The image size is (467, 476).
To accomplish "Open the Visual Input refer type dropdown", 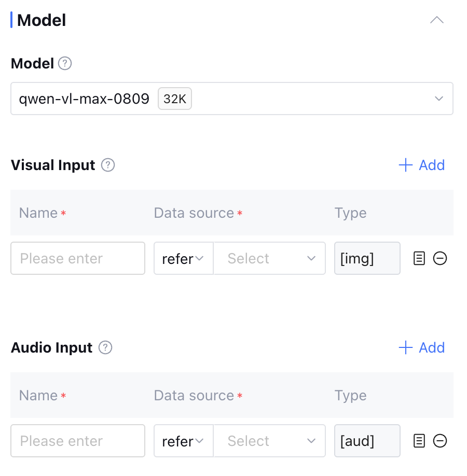I will [183, 258].
